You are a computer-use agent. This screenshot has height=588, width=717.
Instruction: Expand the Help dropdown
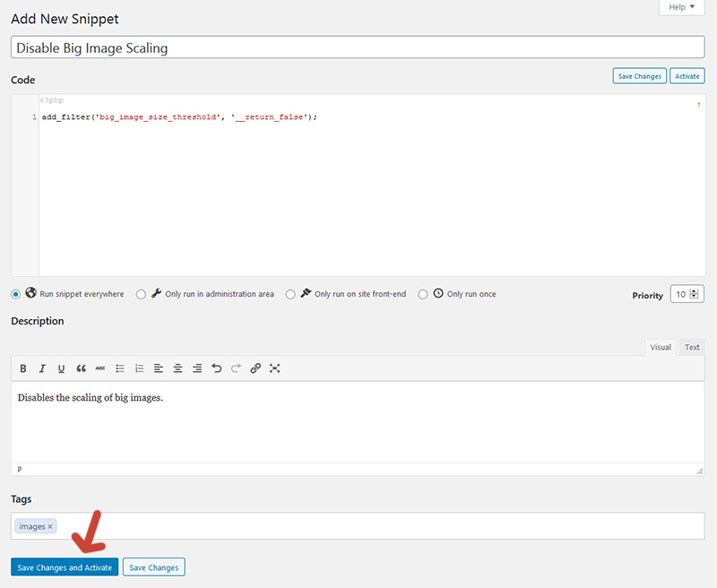(x=682, y=7)
